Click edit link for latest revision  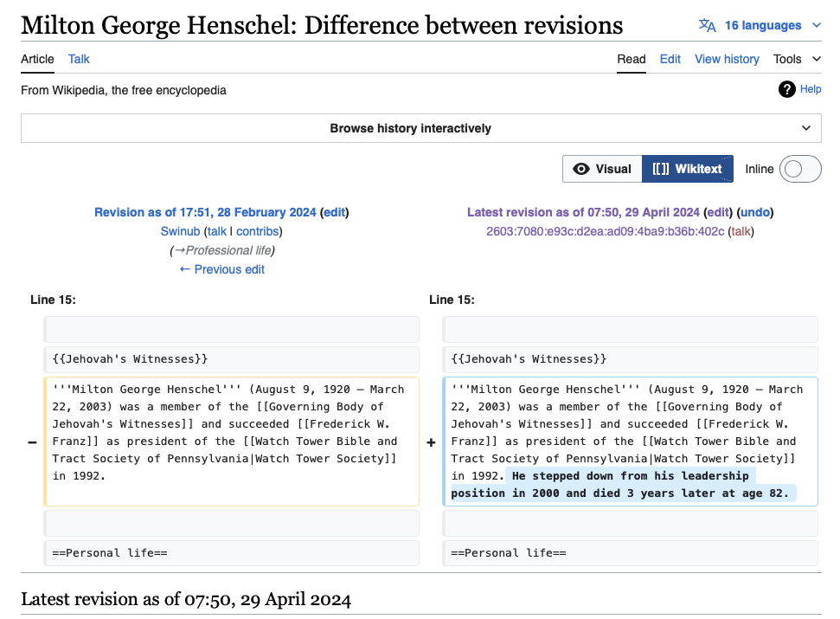pyautogui.click(x=718, y=212)
